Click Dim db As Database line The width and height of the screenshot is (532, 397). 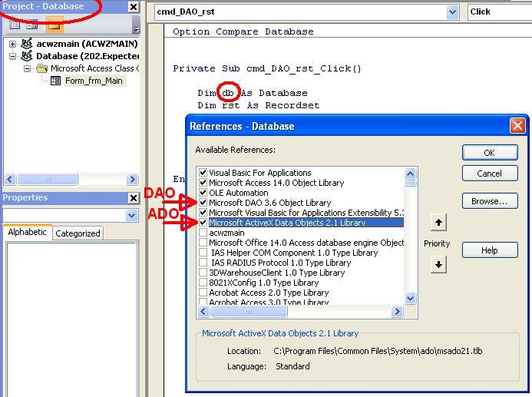253,93
